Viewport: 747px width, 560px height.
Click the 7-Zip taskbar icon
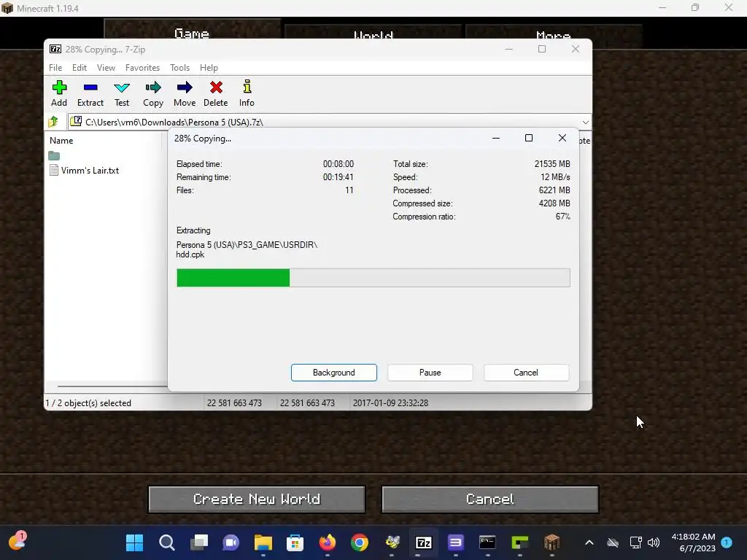[424, 542]
